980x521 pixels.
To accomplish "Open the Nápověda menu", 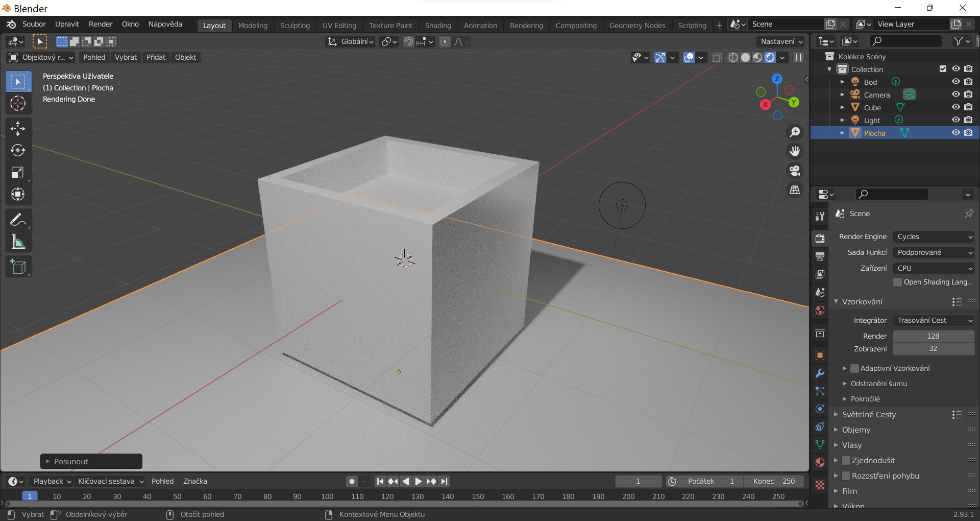I will point(165,24).
